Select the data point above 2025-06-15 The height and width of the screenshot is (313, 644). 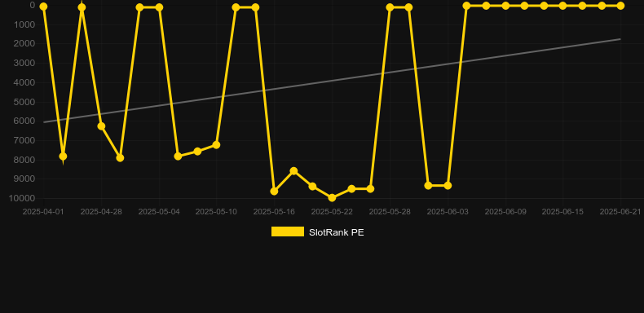click(x=562, y=6)
